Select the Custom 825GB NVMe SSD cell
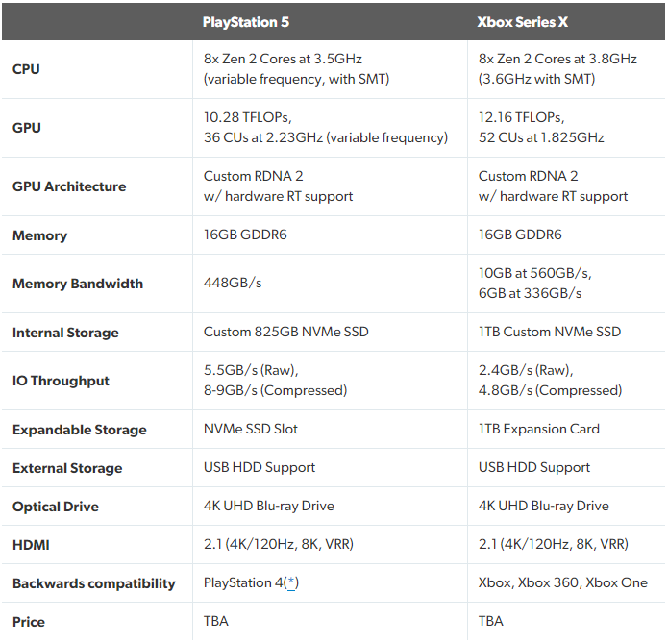This screenshot has height=644, width=668. coord(286,333)
